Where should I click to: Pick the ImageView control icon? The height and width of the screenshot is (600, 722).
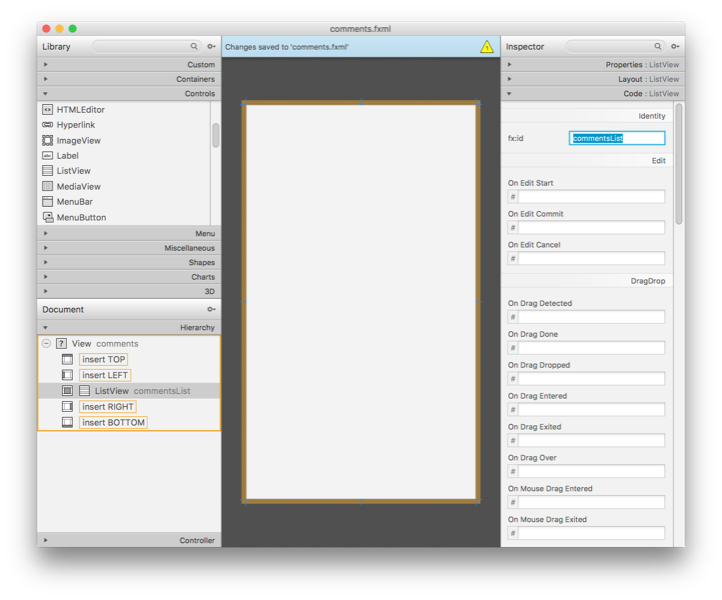(47, 141)
